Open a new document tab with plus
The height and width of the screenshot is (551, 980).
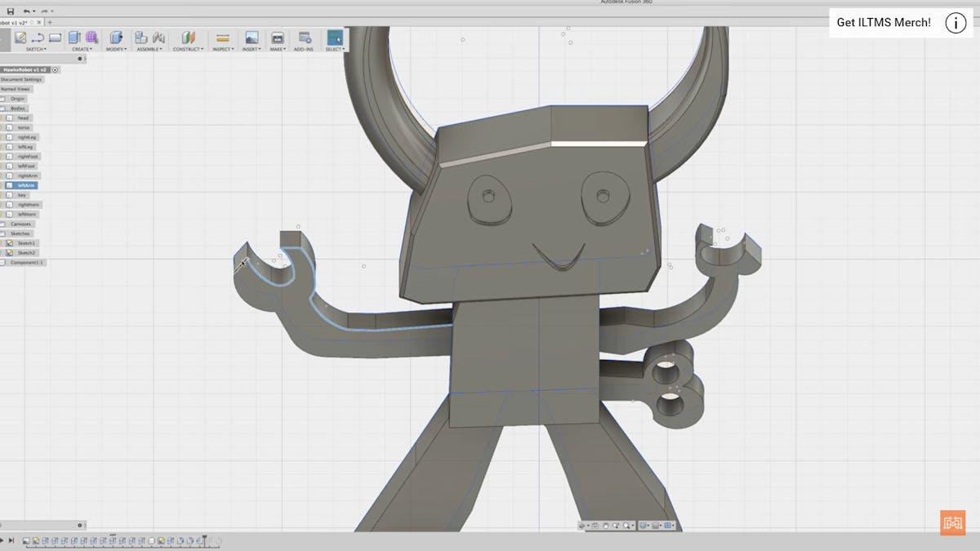(x=50, y=22)
